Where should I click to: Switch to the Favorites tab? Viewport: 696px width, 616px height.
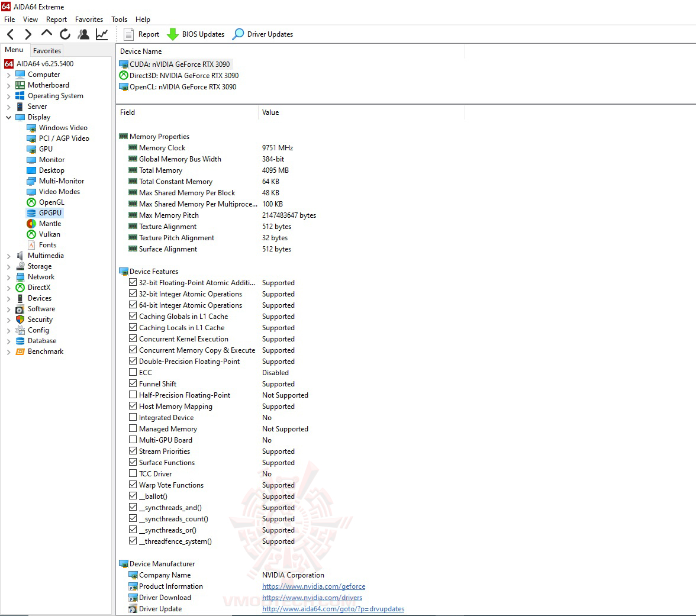(x=47, y=51)
